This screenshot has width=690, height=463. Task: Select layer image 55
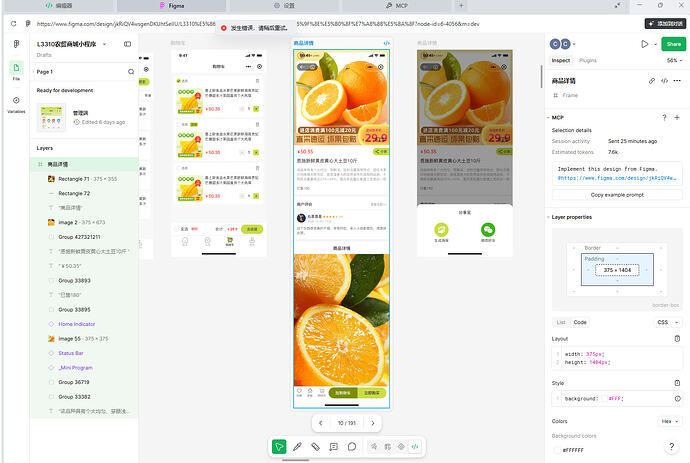84,338
